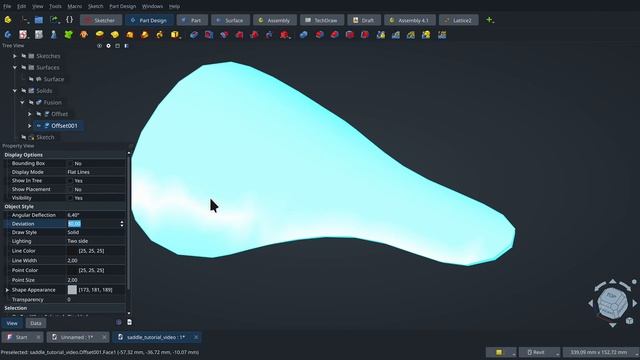Click the Deviation spinner arrows
Viewport: 640px width, 360px height.
click(x=122, y=224)
